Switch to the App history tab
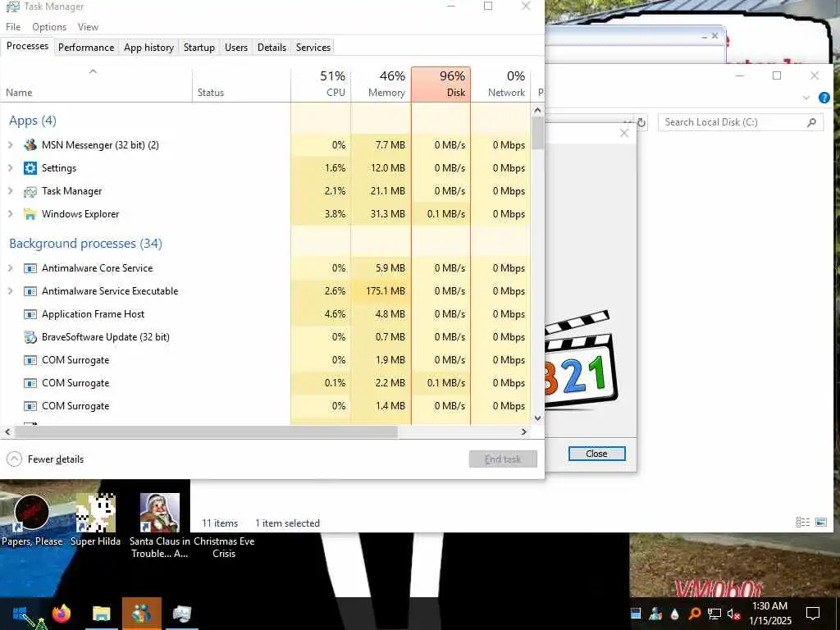Image resolution: width=840 pixels, height=630 pixels. click(149, 47)
